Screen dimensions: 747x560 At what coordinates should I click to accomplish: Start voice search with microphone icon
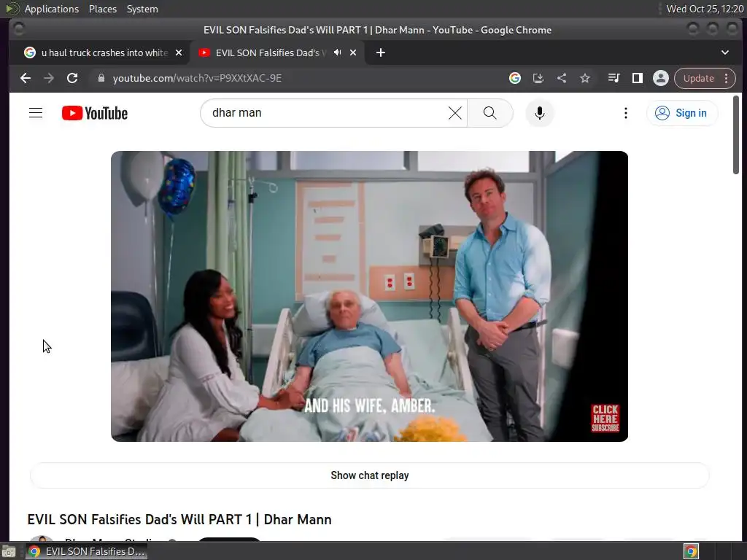(x=539, y=113)
